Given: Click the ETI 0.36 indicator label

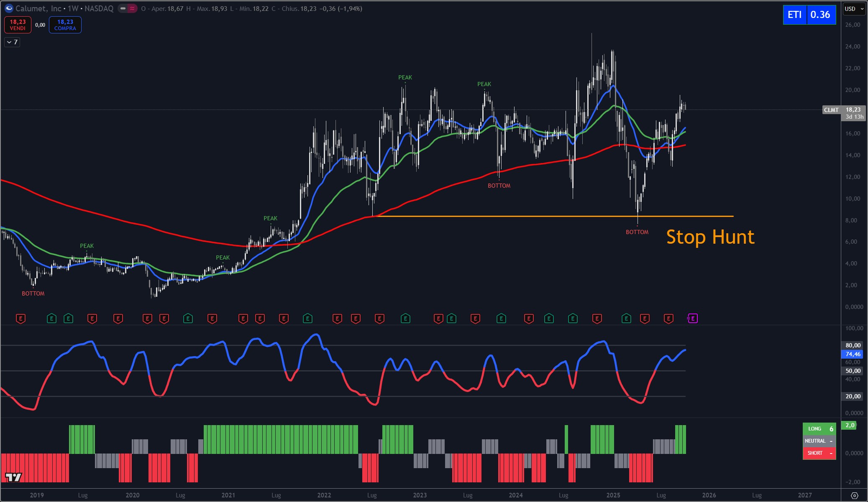Looking at the screenshot, I should coord(809,15).
